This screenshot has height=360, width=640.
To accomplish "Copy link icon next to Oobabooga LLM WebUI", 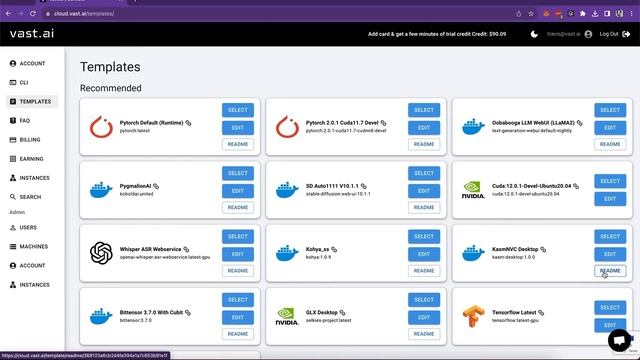I will pyautogui.click(x=580, y=123).
